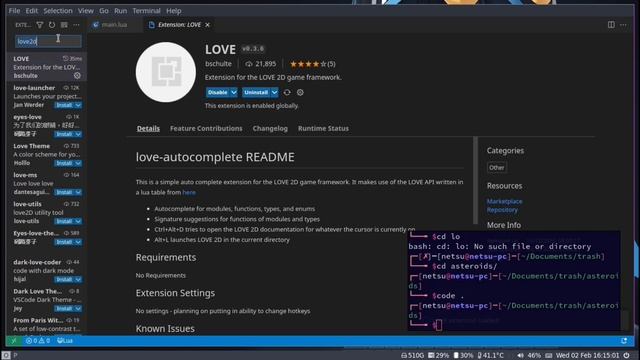The width and height of the screenshot is (640, 360).
Task: Open the Selection menu
Action: 58,11
